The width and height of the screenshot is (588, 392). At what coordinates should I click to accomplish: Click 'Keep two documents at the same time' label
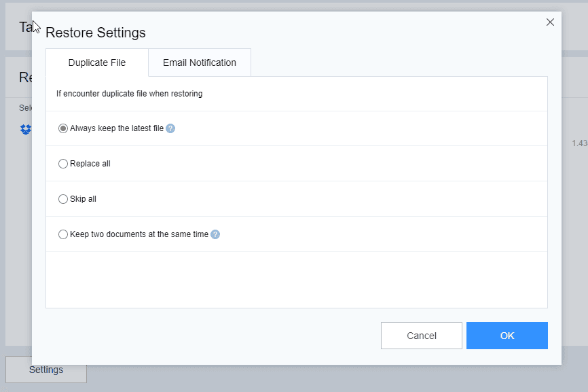pos(139,234)
